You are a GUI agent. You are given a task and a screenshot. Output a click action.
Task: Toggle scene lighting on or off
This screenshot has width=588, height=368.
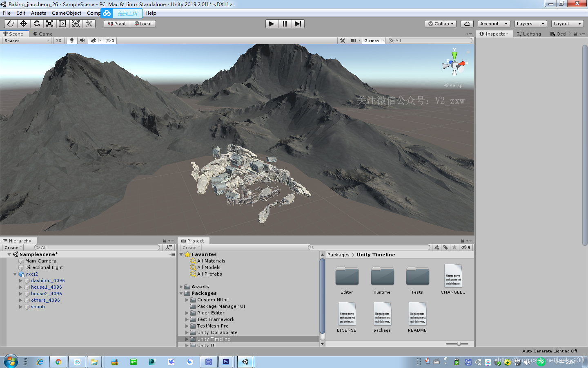tap(72, 40)
